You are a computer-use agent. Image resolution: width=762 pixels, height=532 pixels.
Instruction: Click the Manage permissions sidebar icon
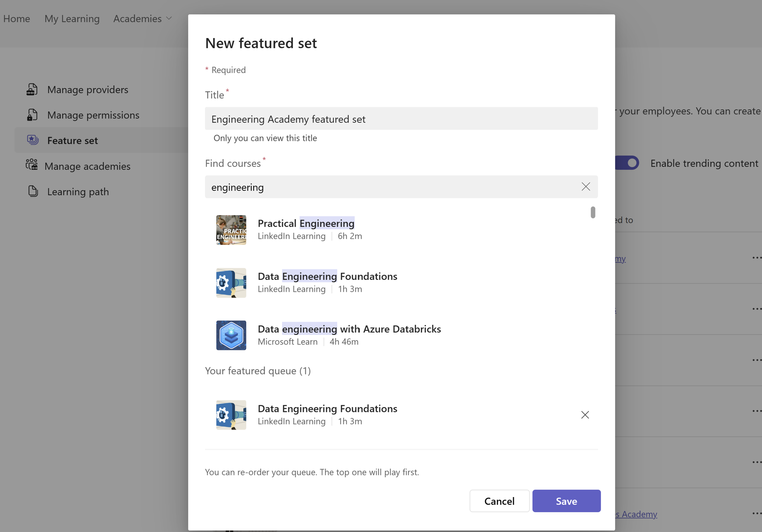(32, 114)
